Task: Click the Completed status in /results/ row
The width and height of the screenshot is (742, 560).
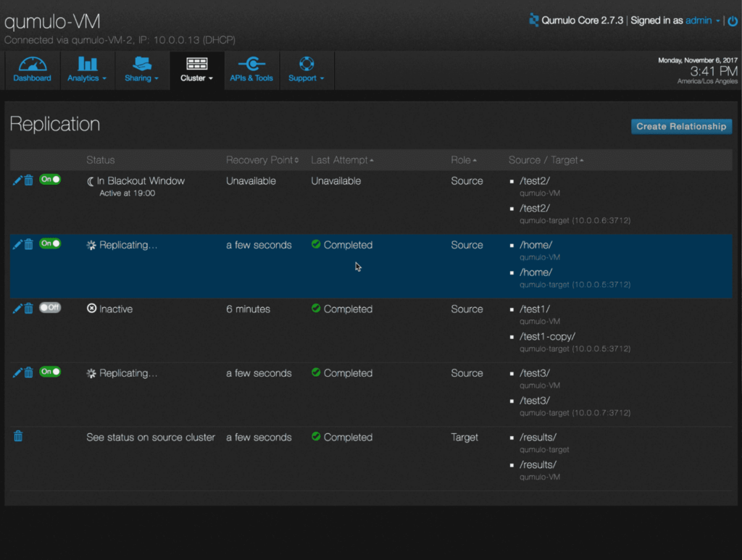Action: click(x=342, y=437)
